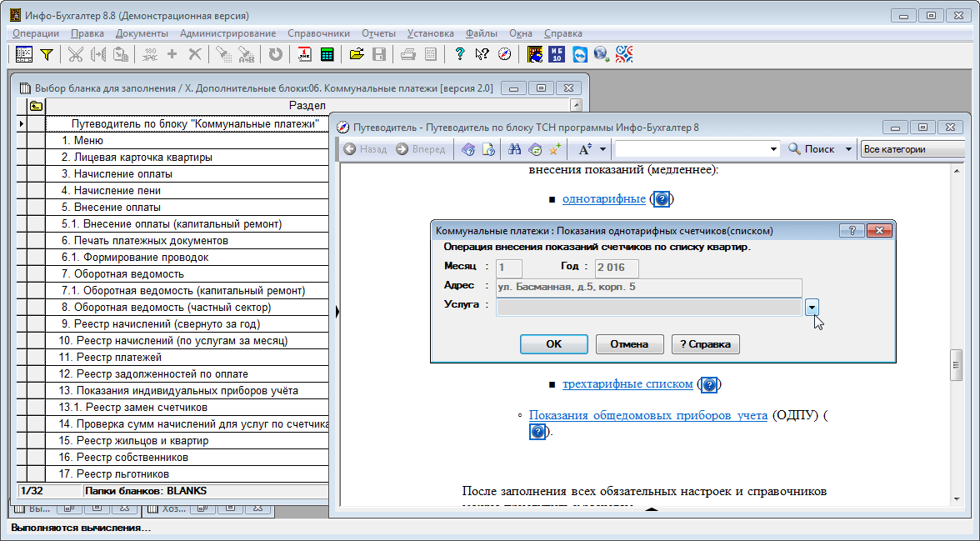980x541 pixels.
Task: Click the 180 toolbar icon
Action: [150, 54]
